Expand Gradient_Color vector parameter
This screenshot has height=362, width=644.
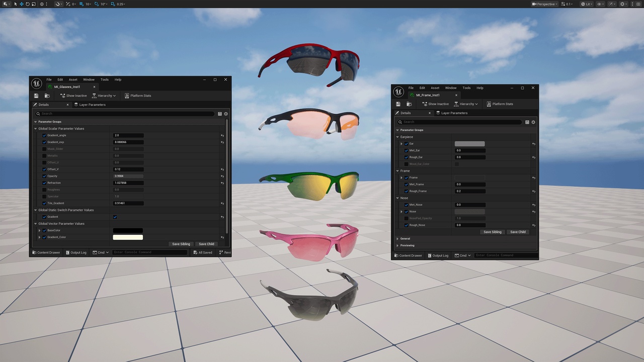pos(39,237)
